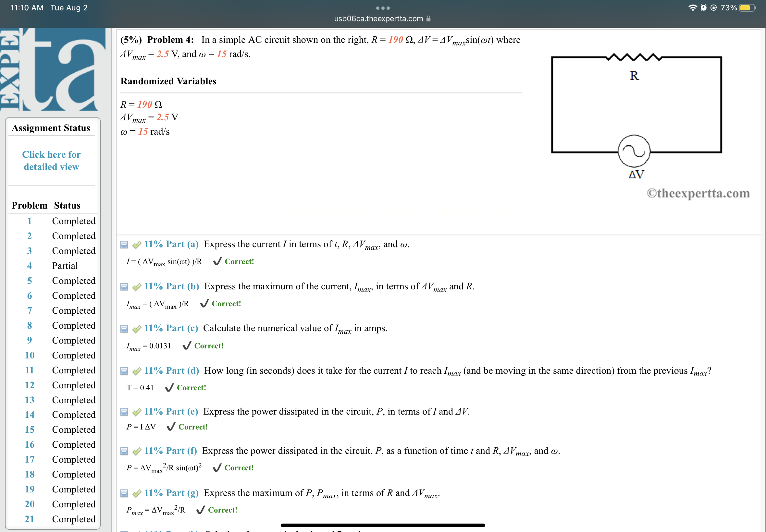The height and width of the screenshot is (532, 766).
Task: Tap the orientation lock icon in the status bar
Action: [x=714, y=7]
